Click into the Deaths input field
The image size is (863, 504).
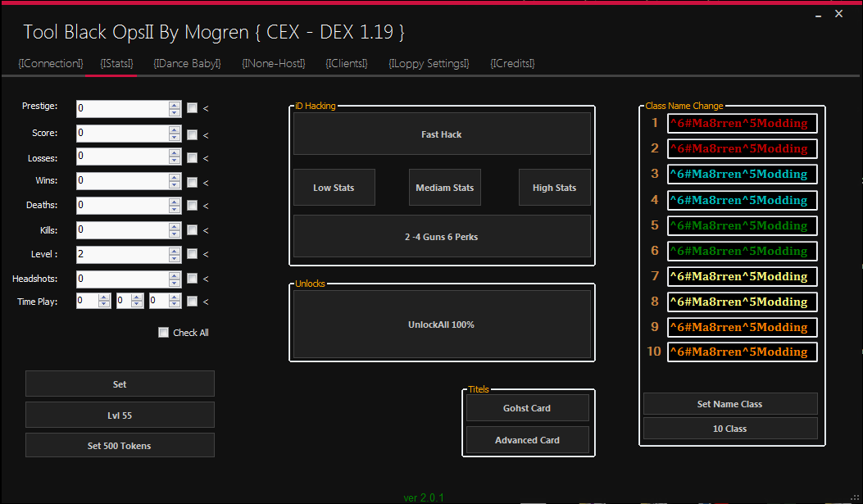[122, 206]
